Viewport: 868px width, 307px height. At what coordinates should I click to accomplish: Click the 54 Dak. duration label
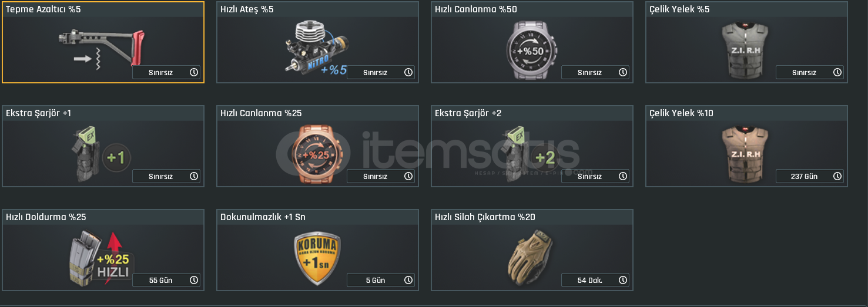click(589, 281)
